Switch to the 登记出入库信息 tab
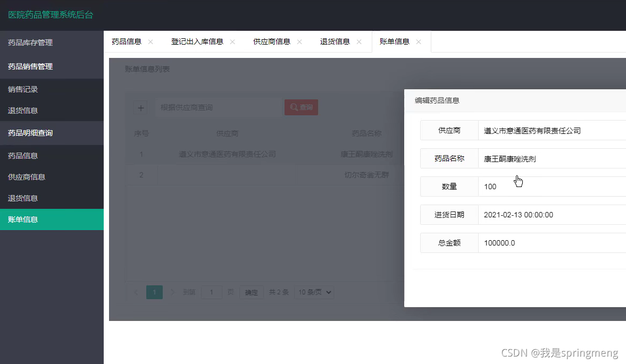 click(x=197, y=42)
